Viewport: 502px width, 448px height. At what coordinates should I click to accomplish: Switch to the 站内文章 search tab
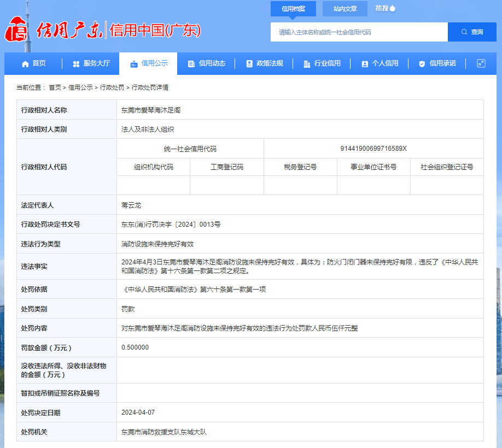[x=345, y=9]
